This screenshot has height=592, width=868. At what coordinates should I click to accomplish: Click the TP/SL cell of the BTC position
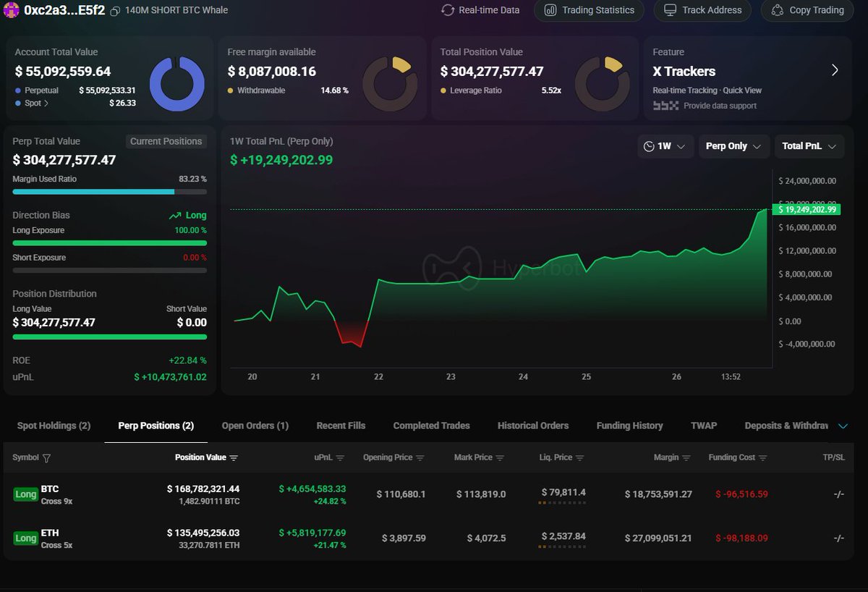click(838, 495)
